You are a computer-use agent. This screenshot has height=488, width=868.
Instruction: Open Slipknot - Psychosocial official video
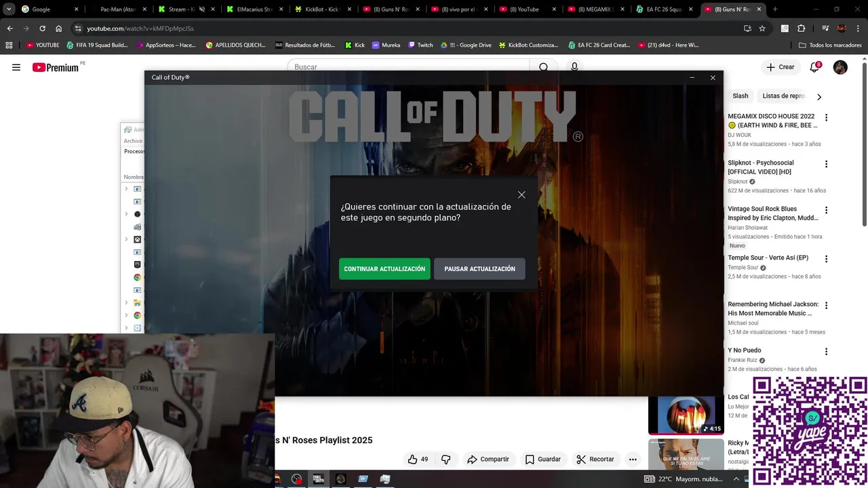pyautogui.click(x=761, y=167)
